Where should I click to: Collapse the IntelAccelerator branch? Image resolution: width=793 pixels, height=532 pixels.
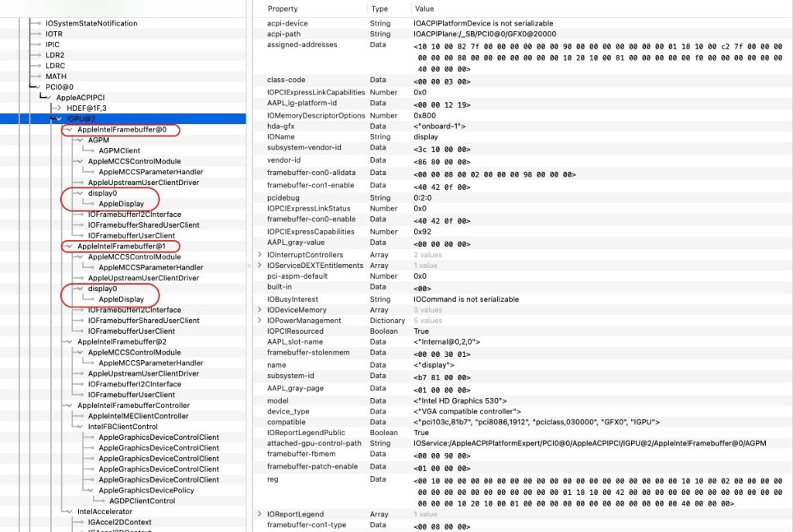coord(70,512)
